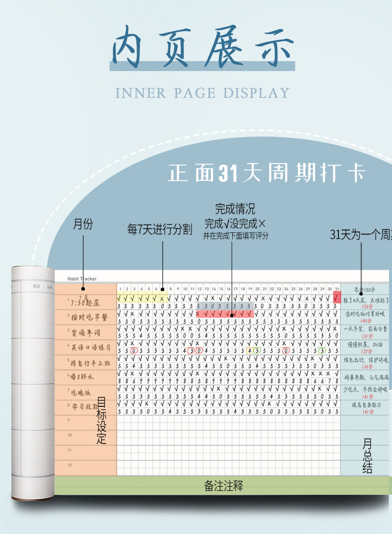The image size is (392, 534).
Task: Click the 内页展示 title heading
Action: 202,46
